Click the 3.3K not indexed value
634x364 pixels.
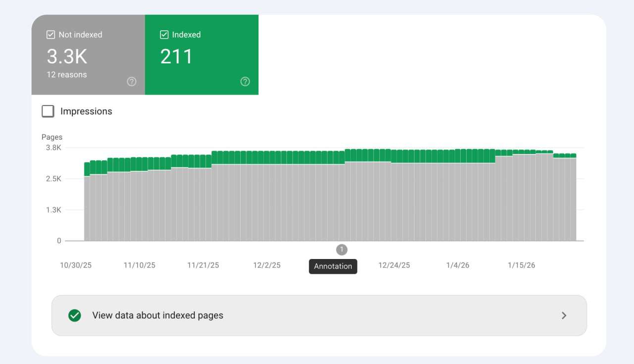coord(66,56)
